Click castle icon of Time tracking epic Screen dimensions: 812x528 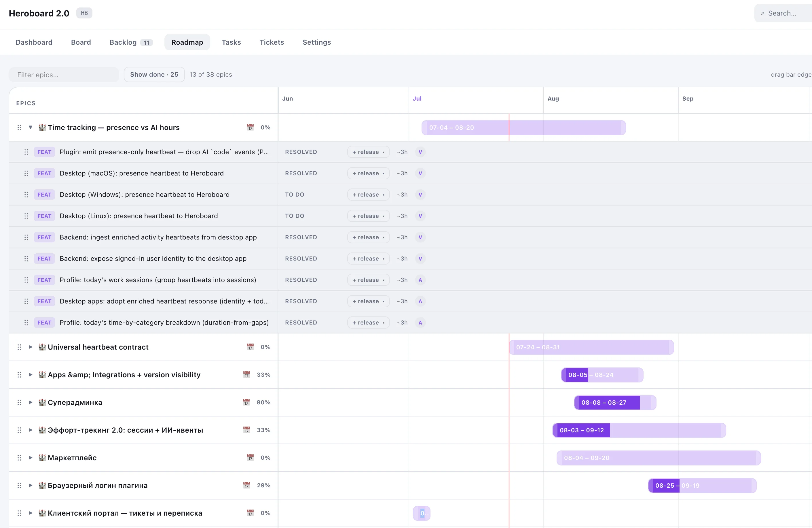tap(42, 127)
